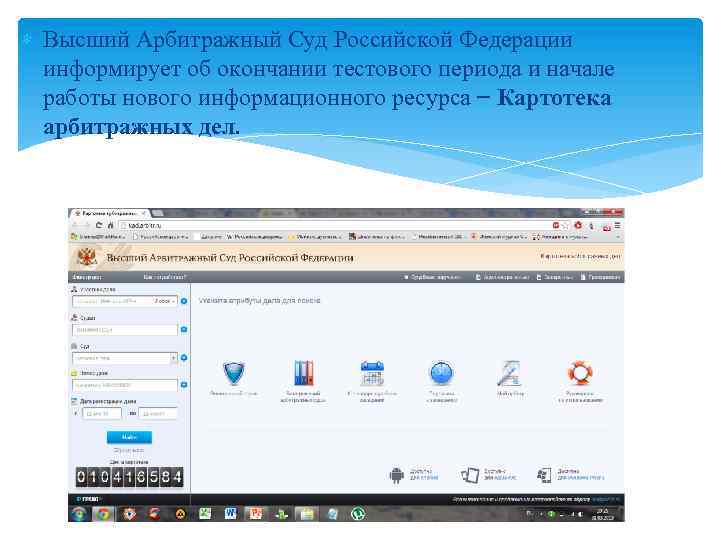Click the blue shield icon

point(234,372)
